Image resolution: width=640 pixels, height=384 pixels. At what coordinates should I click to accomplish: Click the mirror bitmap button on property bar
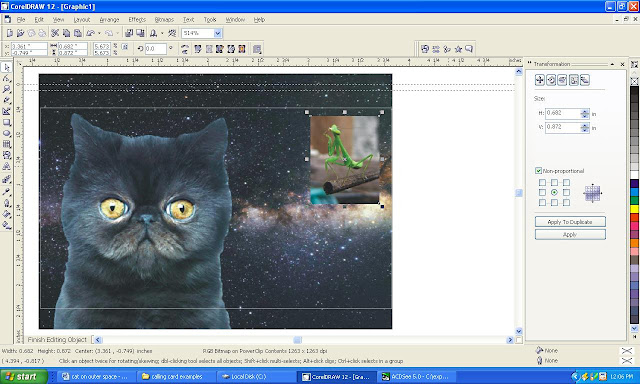(184, 49)
